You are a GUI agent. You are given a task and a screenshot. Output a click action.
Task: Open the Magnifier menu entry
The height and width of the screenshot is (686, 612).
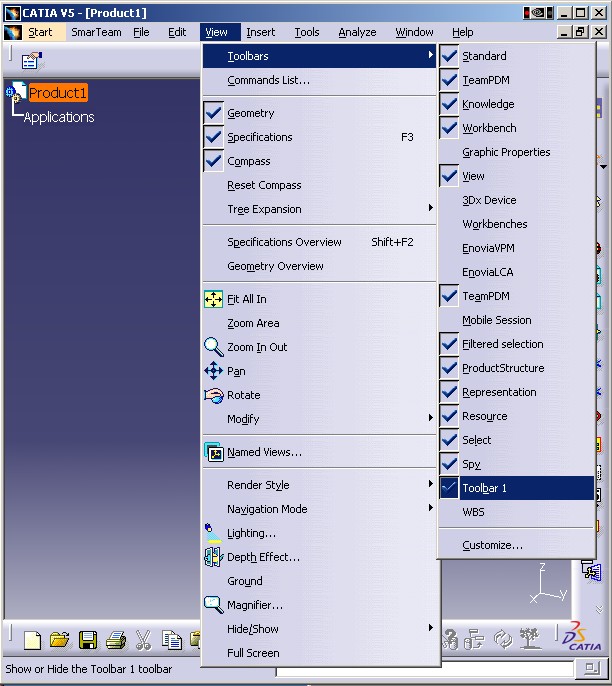coord(320,605)
